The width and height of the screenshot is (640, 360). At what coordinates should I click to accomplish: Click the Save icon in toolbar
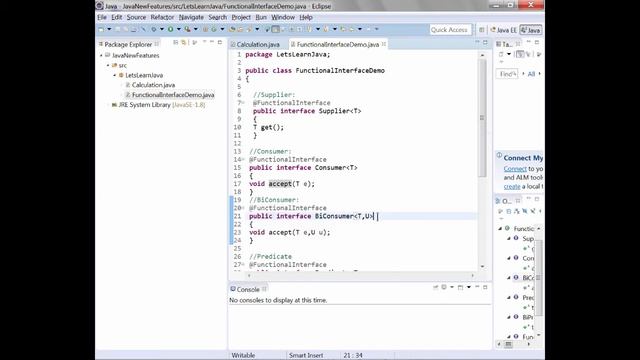pos(118,29)
